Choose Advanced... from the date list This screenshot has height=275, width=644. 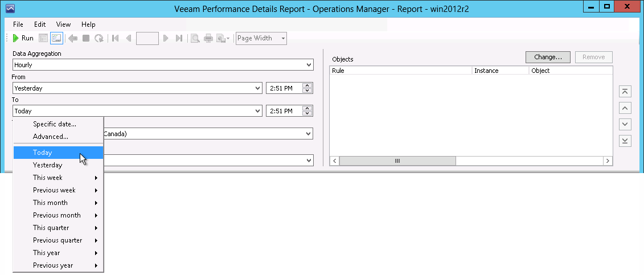pyautogui.click(x=58, y=137)
